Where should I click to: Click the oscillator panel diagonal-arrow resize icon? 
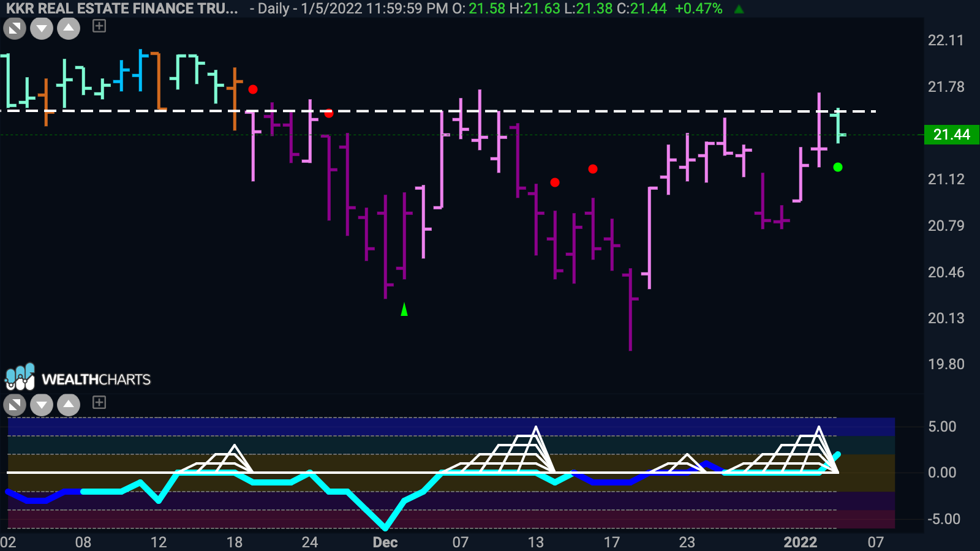tap(15, 405)
